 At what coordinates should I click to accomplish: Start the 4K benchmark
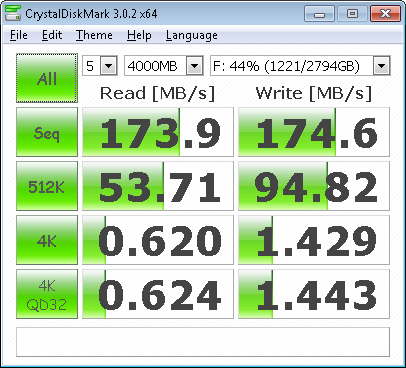pos(47,240)
